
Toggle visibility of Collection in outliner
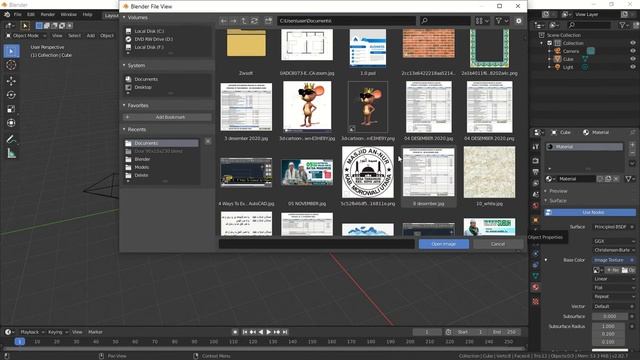(x=633, y=43)
